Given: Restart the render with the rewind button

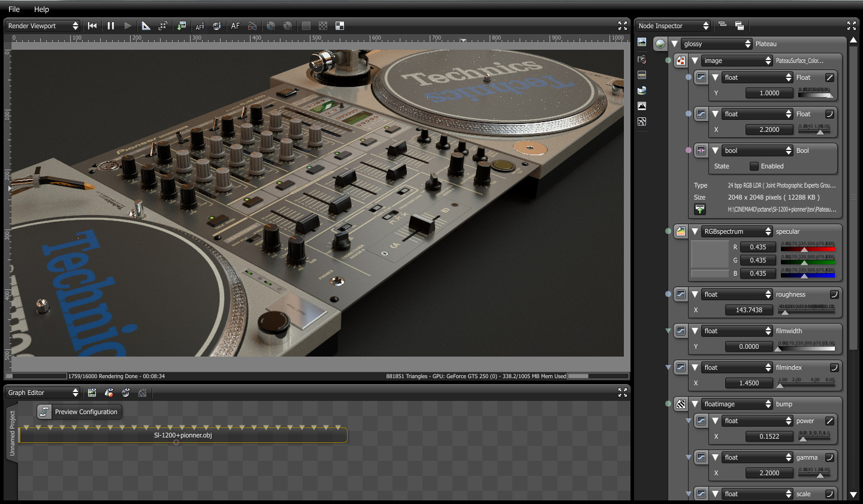Looking at the screenshot, I should coord(92,26).
